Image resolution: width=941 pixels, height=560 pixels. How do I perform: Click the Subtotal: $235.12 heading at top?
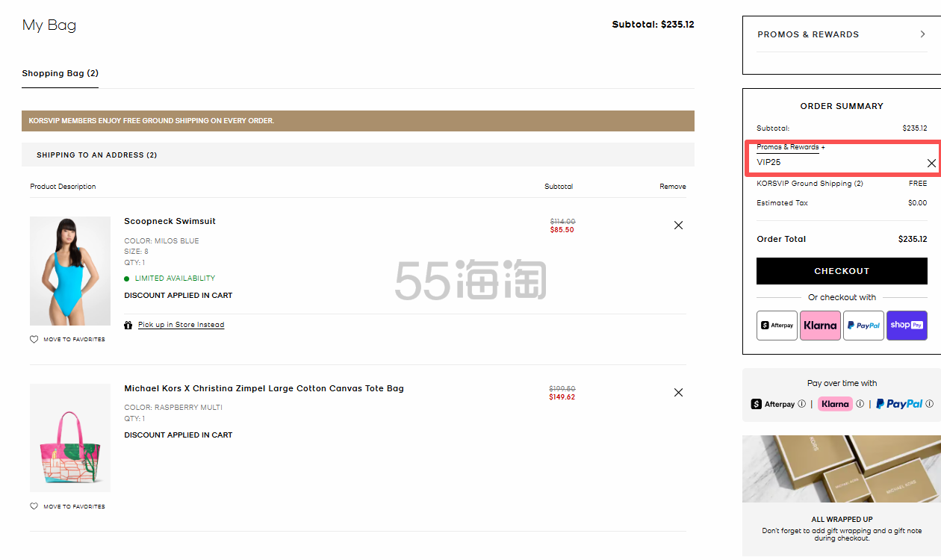653,25
